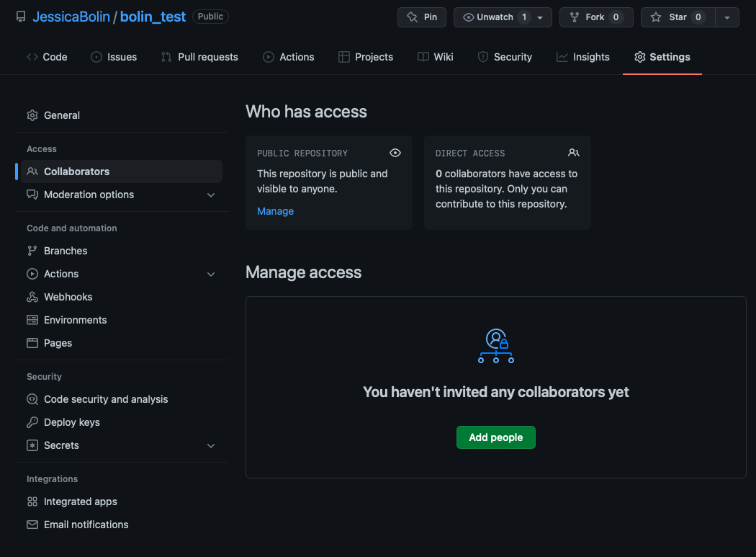Click the eye icon on Public Repository card

pos(395,153)
